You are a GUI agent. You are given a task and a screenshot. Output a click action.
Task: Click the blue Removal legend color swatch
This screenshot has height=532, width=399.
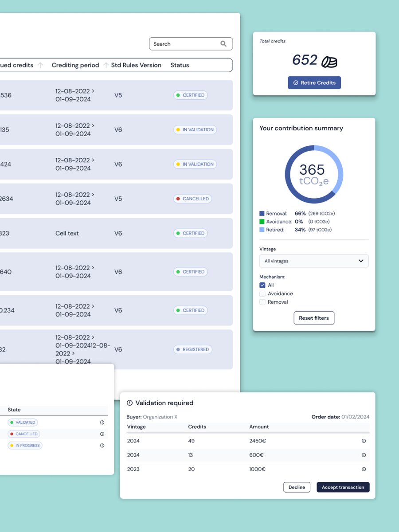(261, 213)
